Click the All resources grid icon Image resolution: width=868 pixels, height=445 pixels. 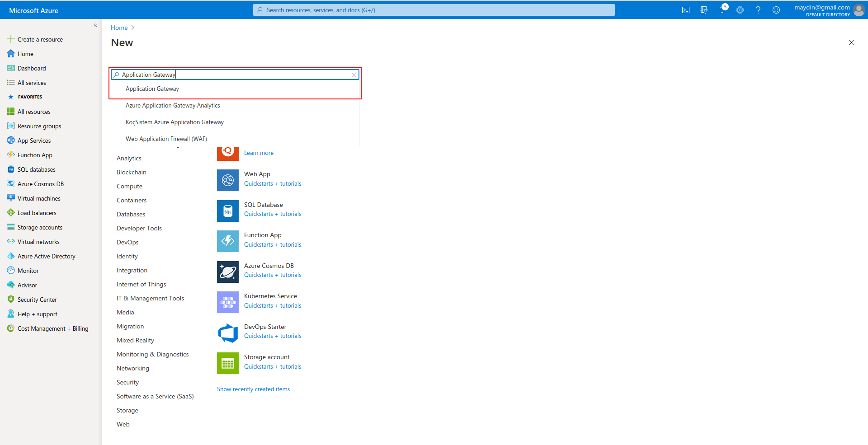11,112
